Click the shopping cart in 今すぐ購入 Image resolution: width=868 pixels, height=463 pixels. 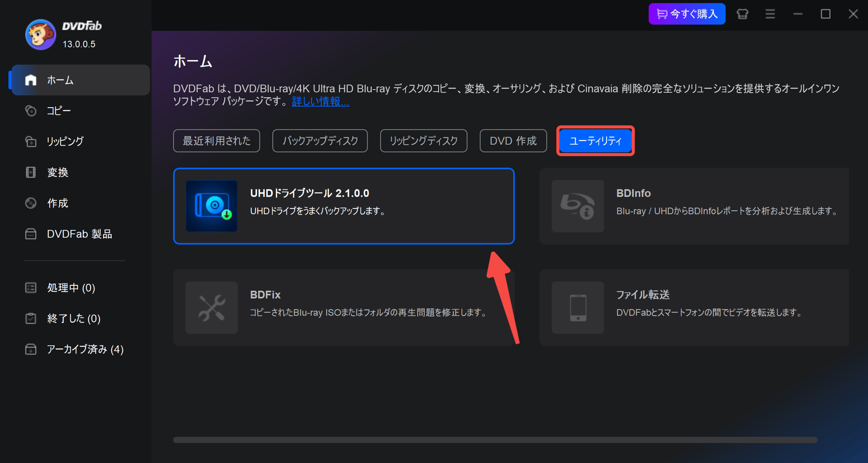point(661,14)
